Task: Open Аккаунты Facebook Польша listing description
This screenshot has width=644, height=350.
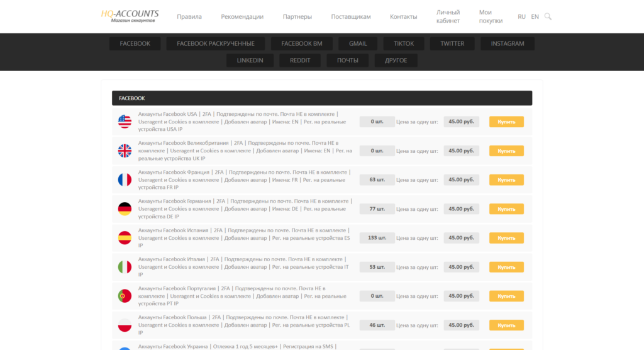Action: coord(245,325)
